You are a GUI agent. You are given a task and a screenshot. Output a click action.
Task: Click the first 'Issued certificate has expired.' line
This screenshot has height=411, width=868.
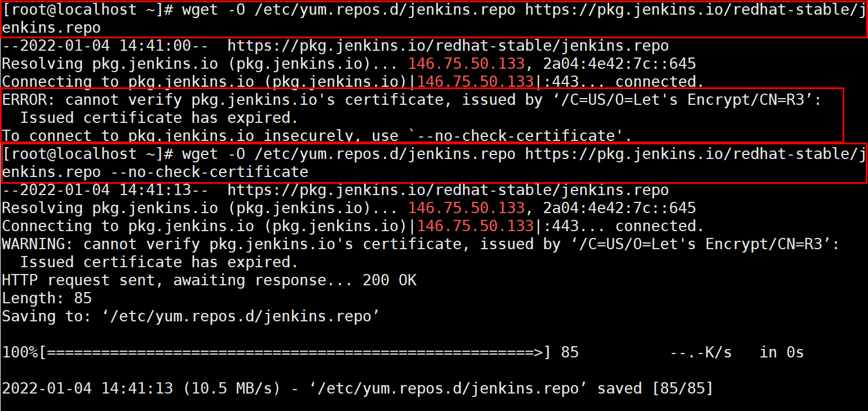pos(159,118)
